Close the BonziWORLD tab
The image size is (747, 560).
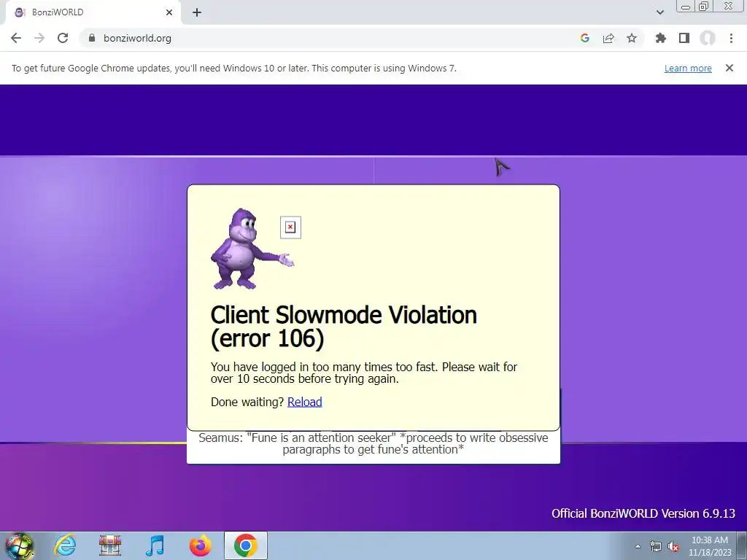[x=169, y=12]
